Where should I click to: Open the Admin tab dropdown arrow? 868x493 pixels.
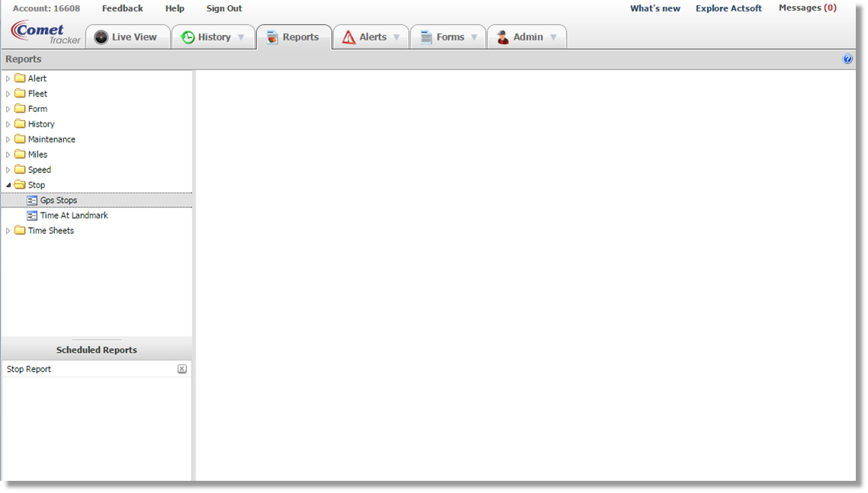(x=553, y=37)
